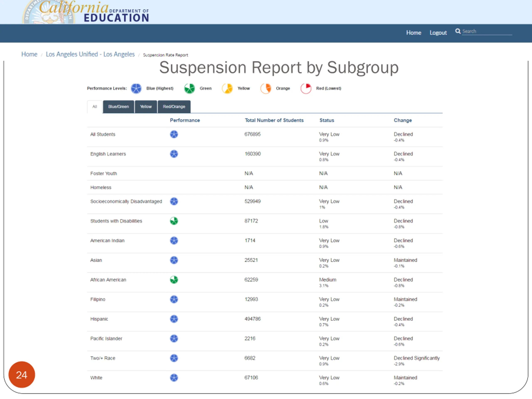Click student count 676895
Viewport: 532px width, 399px height.
pyautogui.click(x=252, y=134)
